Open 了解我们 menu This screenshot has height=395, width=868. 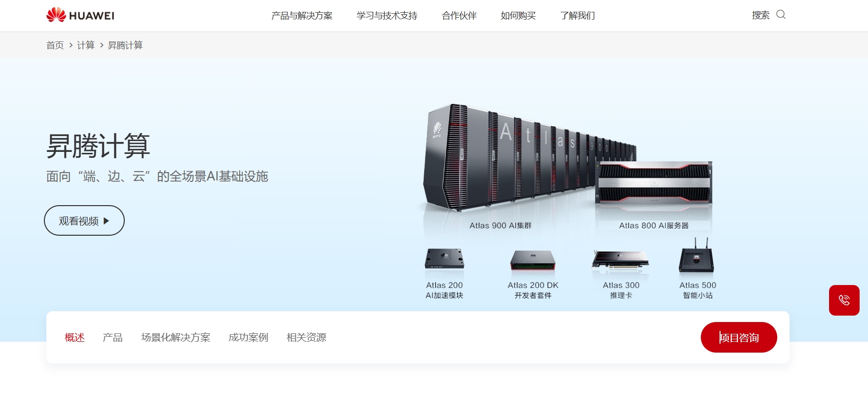578,16
